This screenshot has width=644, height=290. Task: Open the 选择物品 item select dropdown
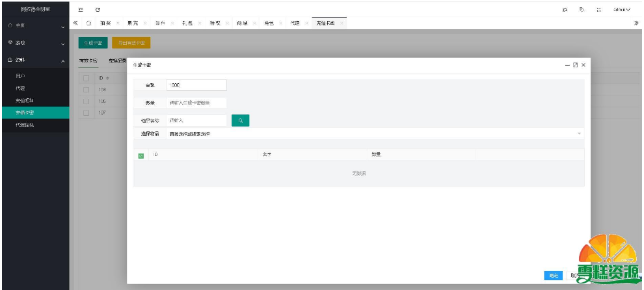(x=375, y=133)
